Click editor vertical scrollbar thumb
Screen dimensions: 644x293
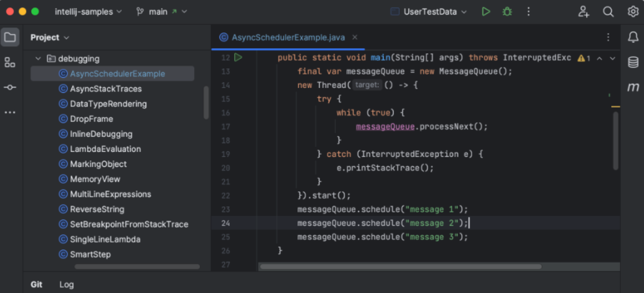[615, 141]
